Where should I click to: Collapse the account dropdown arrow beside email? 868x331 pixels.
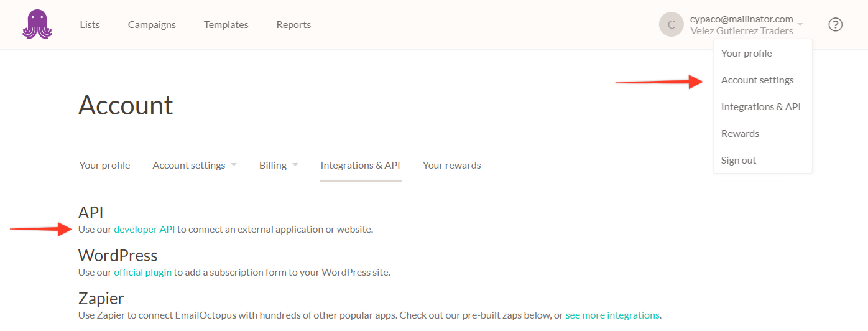point(800,25)
